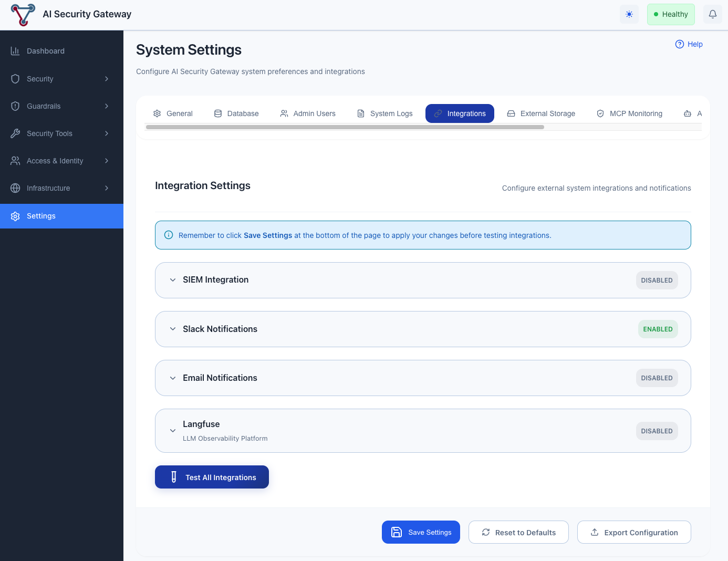Click the Access & Identity users icon
Screen dimensions: 728x561
[x=16, y=160]
